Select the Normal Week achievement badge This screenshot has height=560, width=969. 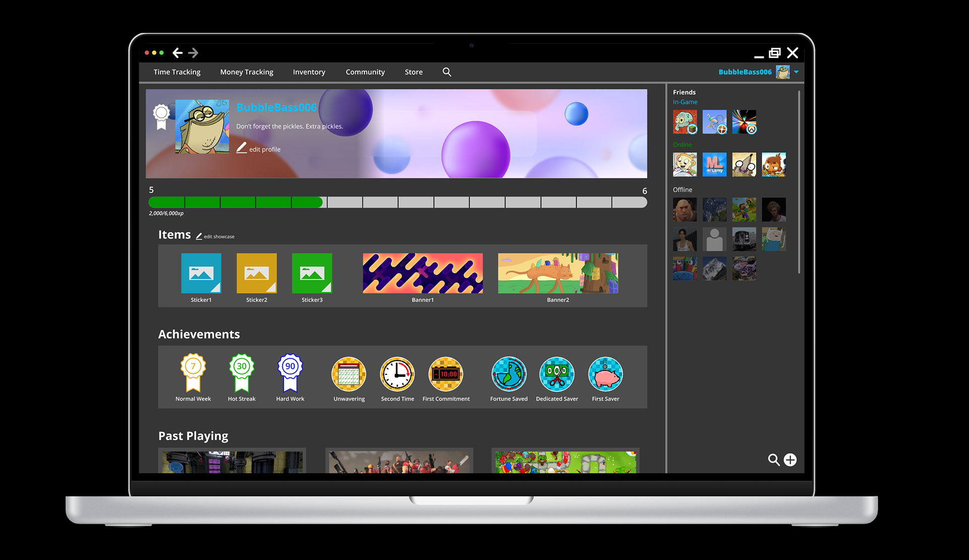[193, 373]
